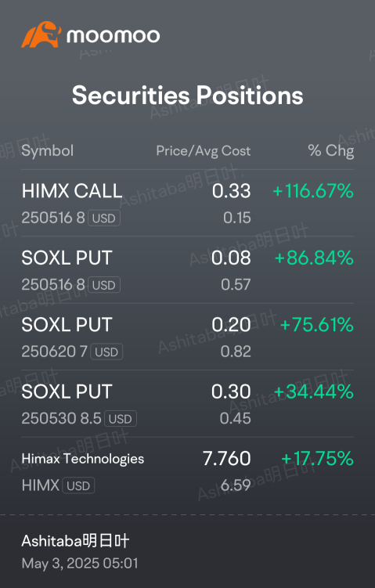Open the SOXL PUT 250516 8 position
Viewport: 375px width, 588px height.
pyautogui.click(x=188, y=269)
